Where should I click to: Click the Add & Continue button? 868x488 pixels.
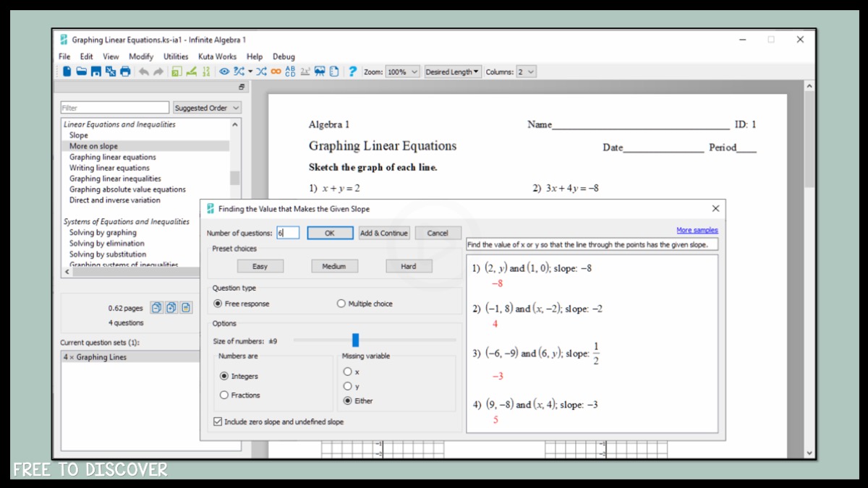point(384,233)
